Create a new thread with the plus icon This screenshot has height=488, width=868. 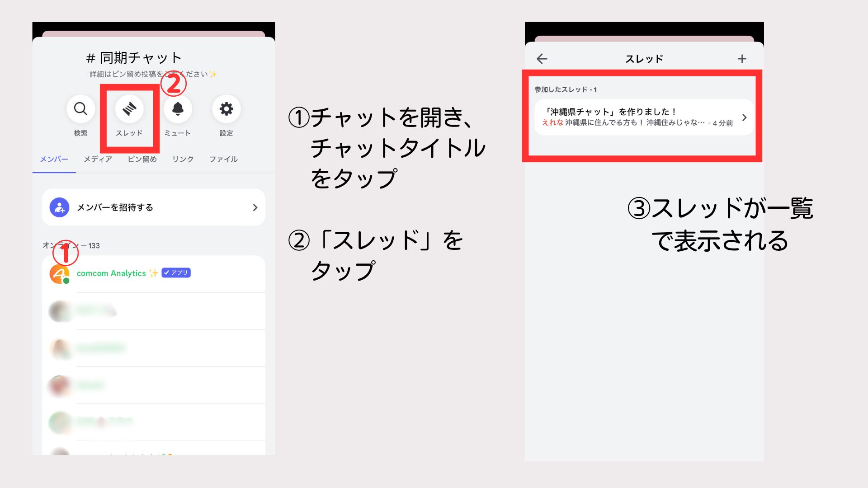click(742, 59)
